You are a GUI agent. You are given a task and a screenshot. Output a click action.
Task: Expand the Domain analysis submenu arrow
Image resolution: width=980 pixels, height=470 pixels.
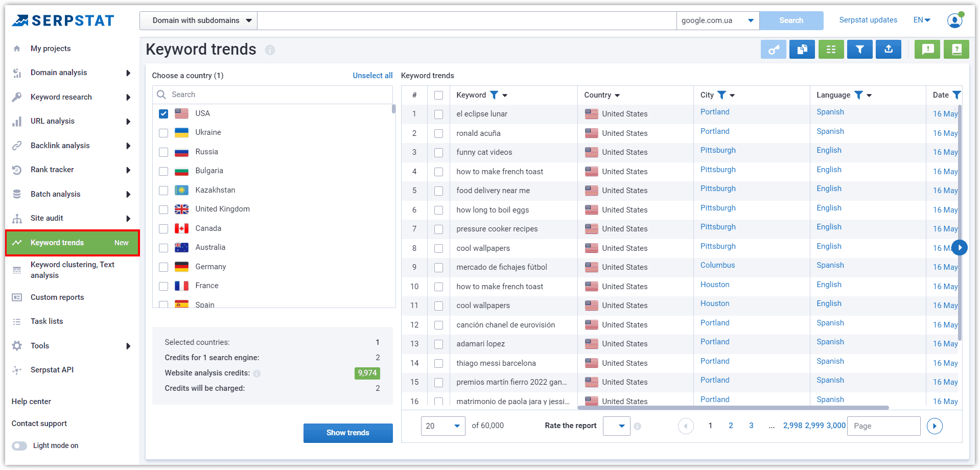[x=128, y=73]
